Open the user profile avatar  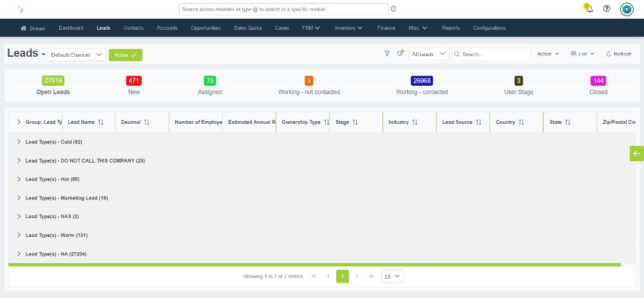point(627,9)
